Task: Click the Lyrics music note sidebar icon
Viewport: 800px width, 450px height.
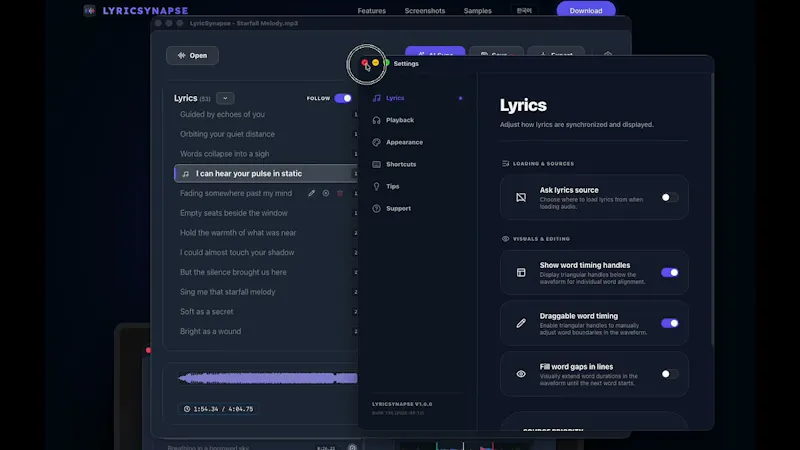Action: [377, 98]
